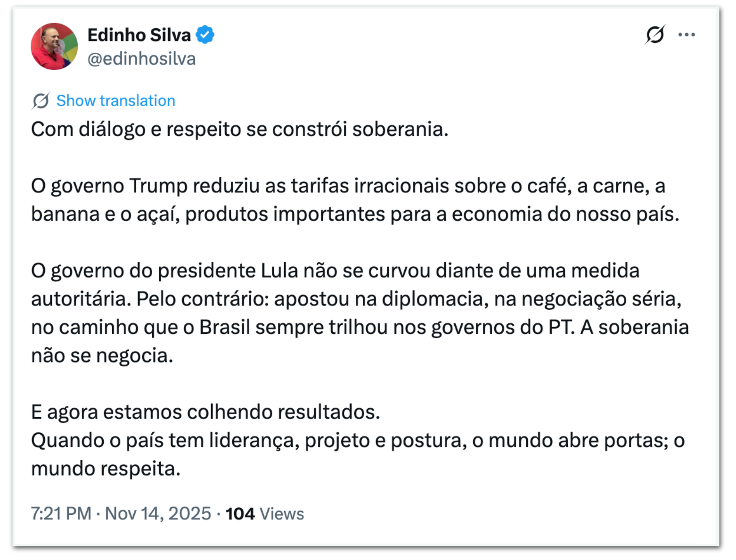
Task: Click the phrase 'não se negocia.'
Action: tap(102, 355)
